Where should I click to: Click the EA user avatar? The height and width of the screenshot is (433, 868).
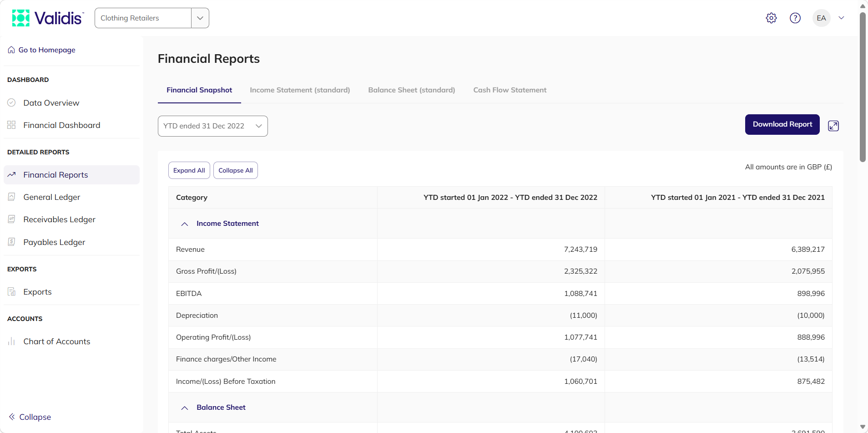coord(822,18)
